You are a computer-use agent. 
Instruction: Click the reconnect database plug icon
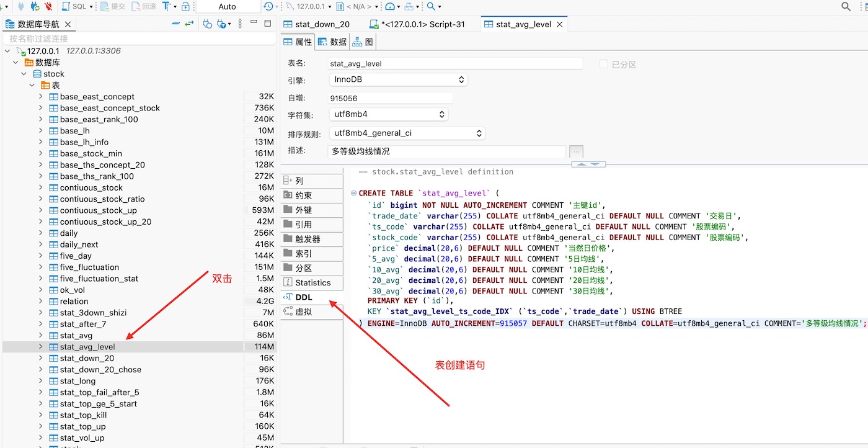pos(35,6)
